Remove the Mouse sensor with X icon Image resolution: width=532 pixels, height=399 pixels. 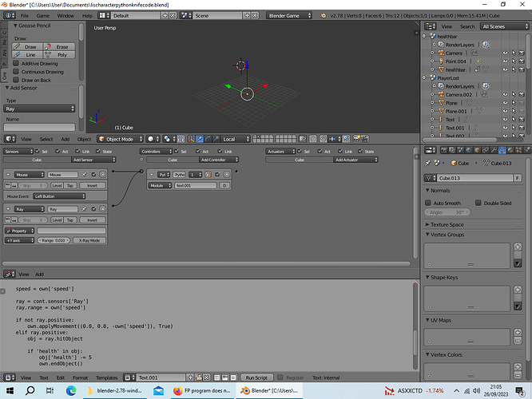[103, 175]
